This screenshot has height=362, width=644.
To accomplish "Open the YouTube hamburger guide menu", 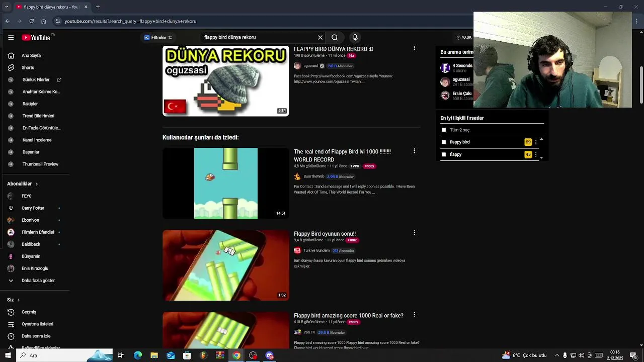I will (x=11, y=37).
